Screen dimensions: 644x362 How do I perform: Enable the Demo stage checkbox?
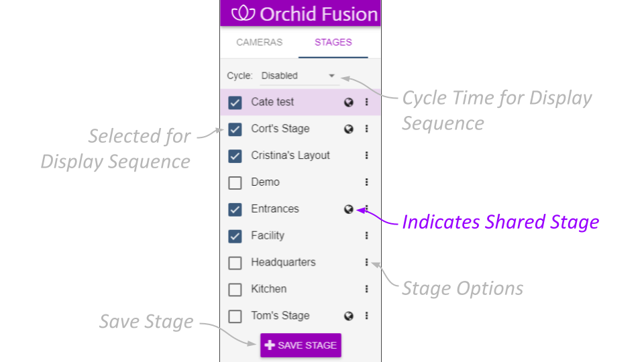(235, 182)
